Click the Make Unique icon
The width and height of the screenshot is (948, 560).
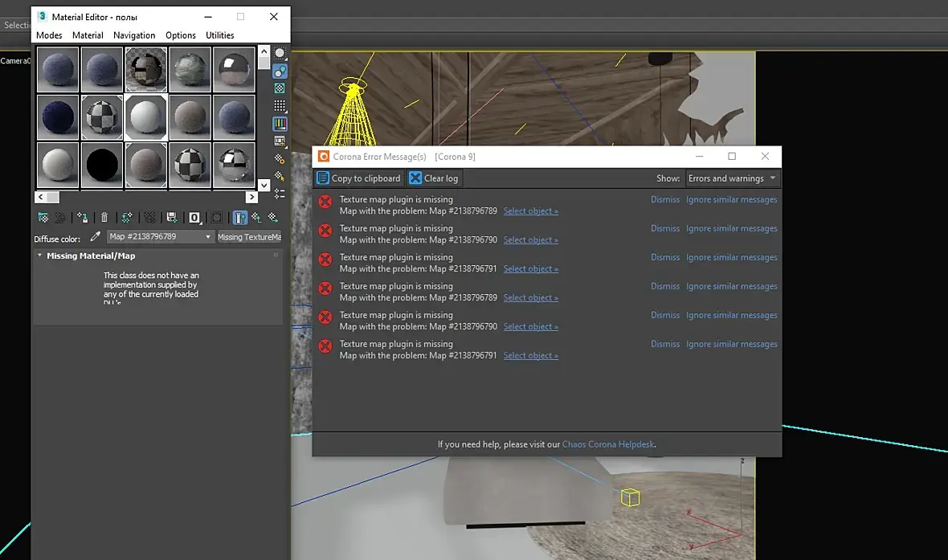tap(149, 218)
